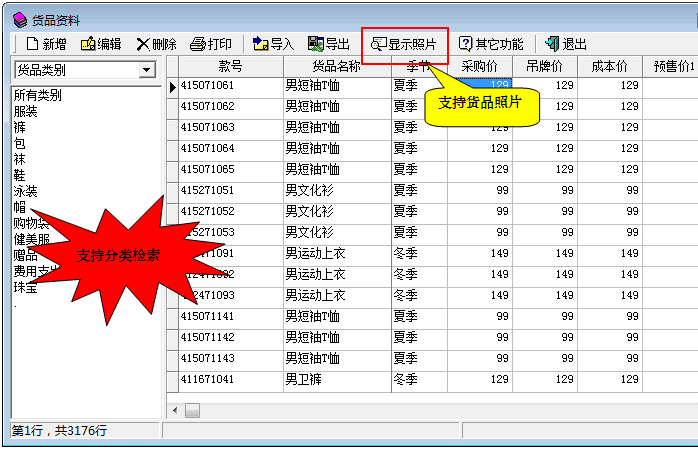This screenshot has width=698, height=450.
Task: Click the 显示照片 (show photo) icon
Action: tap(379, 44)
